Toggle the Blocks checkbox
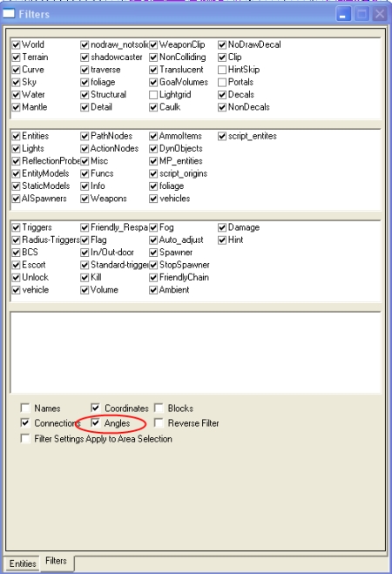392x574 pixels. 159,408
